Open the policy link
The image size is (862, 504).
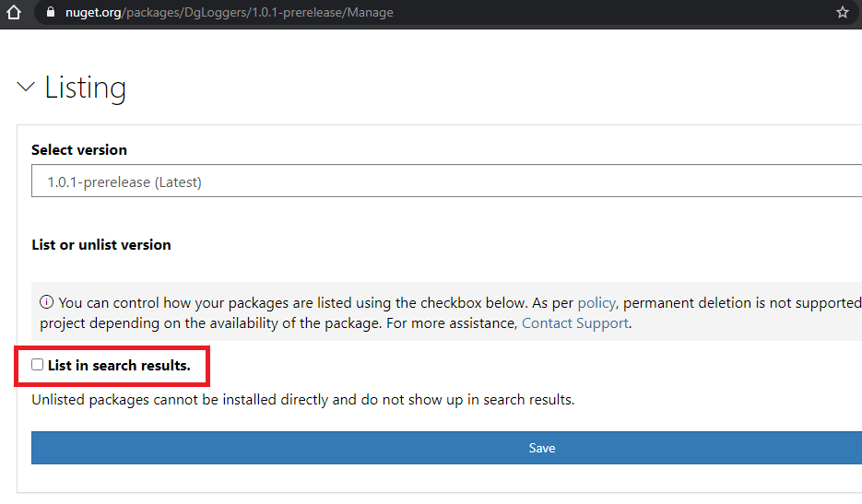[x=596, y=303]
